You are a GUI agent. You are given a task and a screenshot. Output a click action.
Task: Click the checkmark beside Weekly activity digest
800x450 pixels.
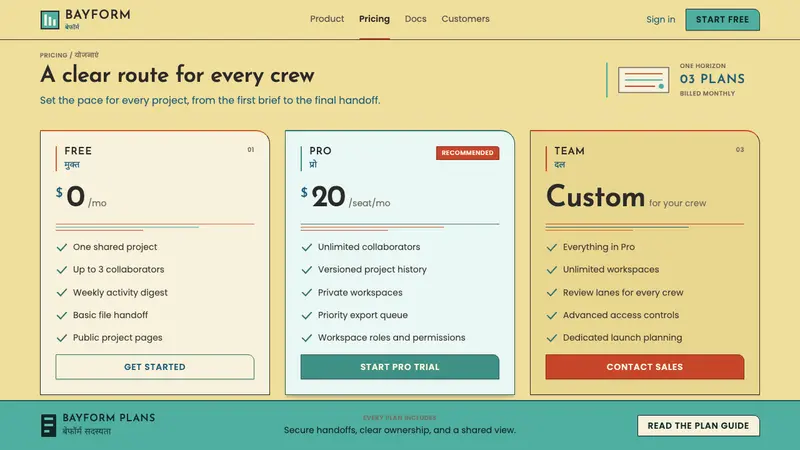tap(62, 293)
